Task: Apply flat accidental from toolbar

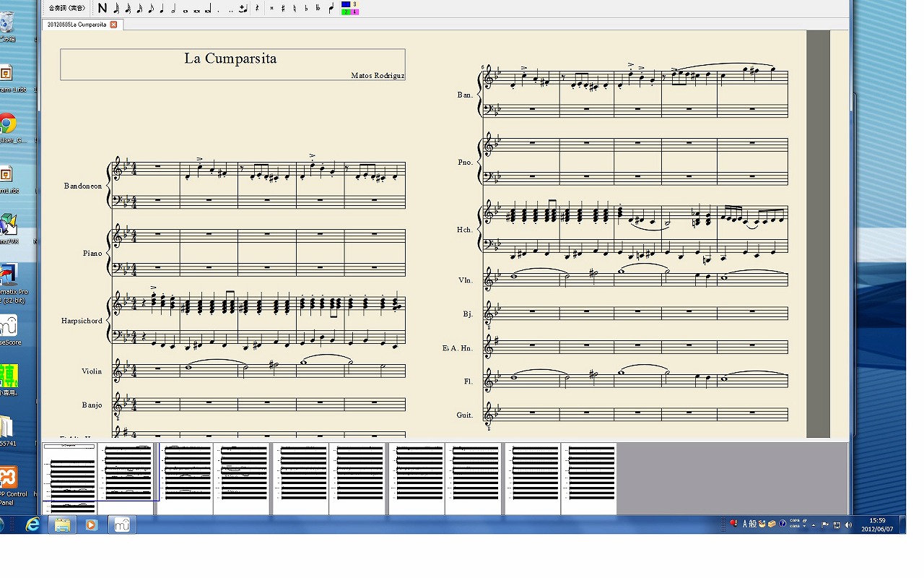Action: pos(306,9)
